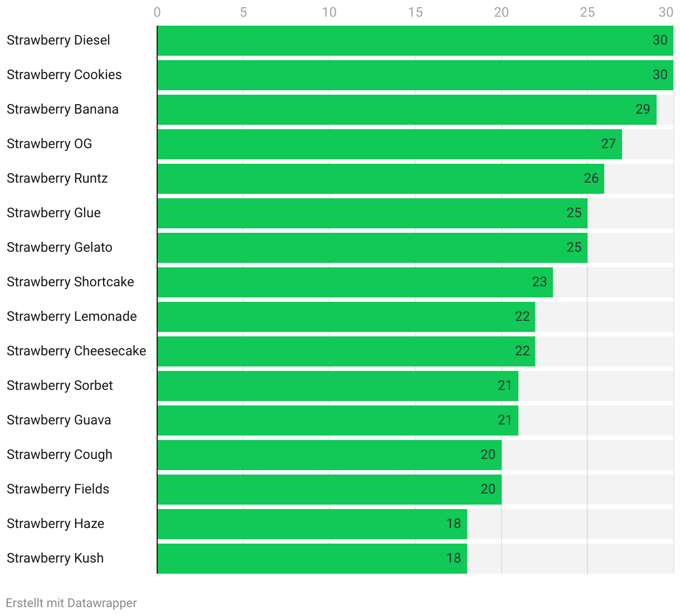680x616 pixels.
Task: Click the Strawberry Banana bar showing 29
Action: (407, 110)
